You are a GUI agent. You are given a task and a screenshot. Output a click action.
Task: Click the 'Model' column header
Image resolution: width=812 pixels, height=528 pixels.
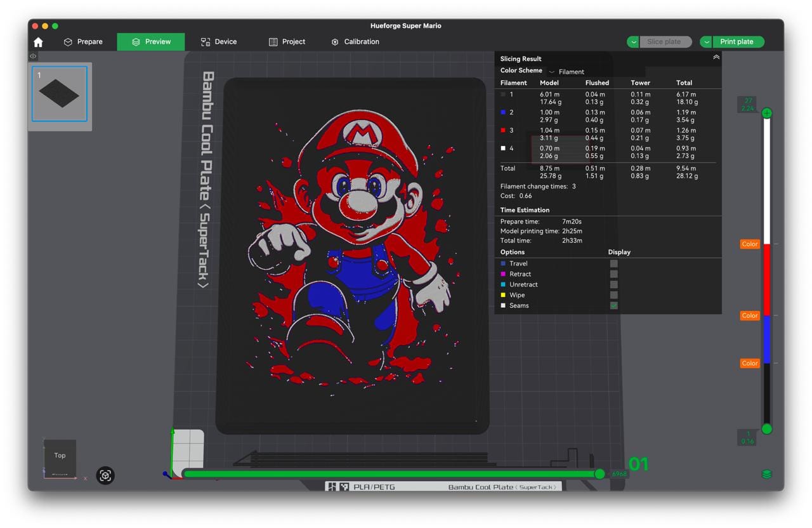(549, 82)
